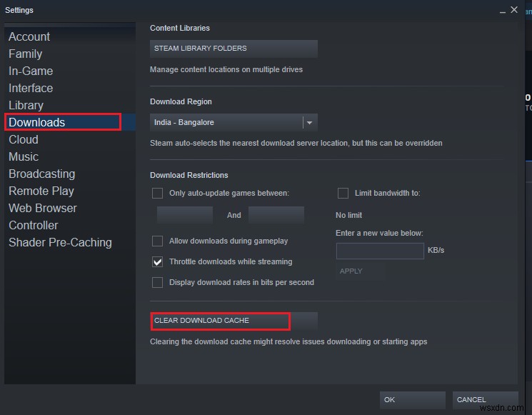The height and width of the screenshot is (415, 532).
Task: Expand the Download Region dropdown arrow
Action: [x=309, y=122]
